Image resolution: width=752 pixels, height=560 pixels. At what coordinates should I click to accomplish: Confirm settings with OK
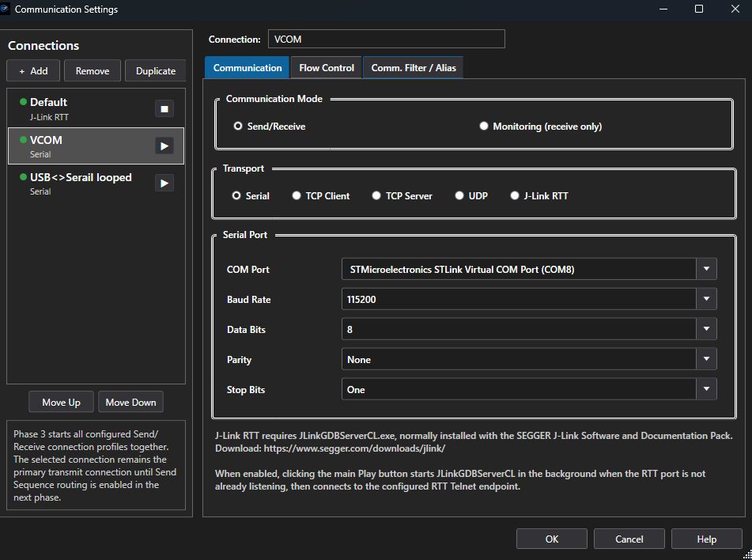point(551,539)
